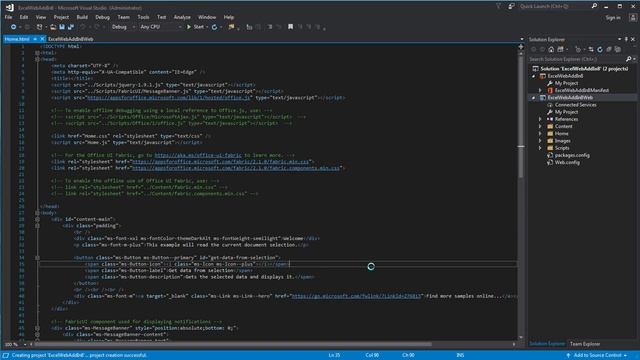Expand the Scripts folder
This screenshot has width=640, height=360.
(540, 148)
